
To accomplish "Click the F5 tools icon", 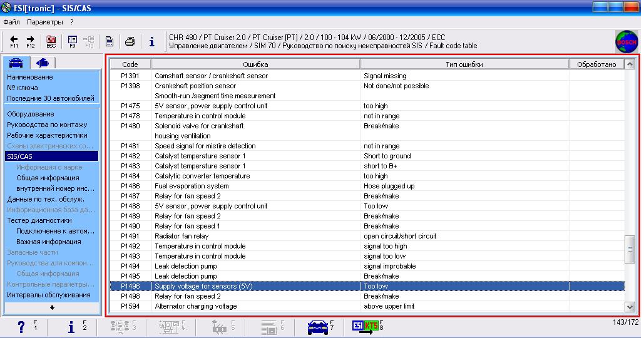I will coord(219,327).
